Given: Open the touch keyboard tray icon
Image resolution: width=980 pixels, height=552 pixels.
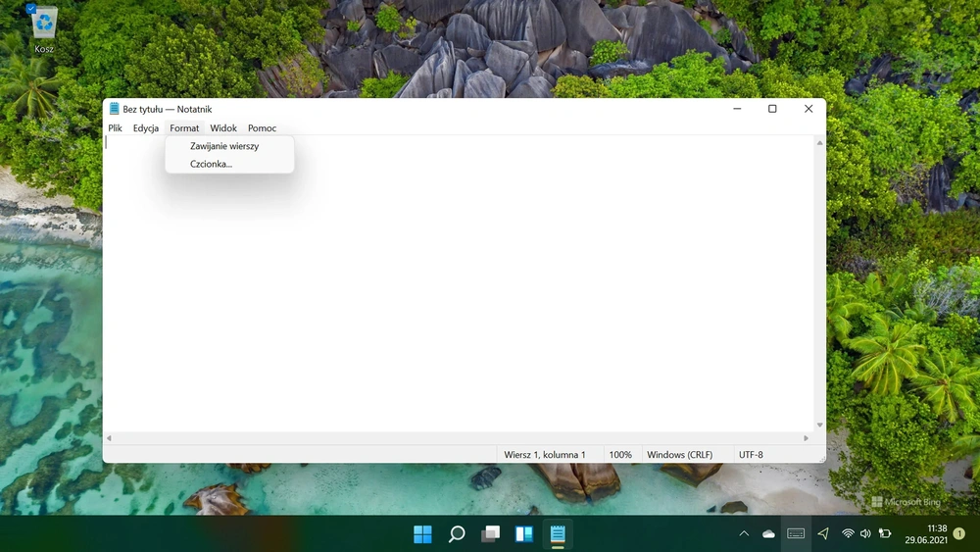Looking at the screenshot, I should 796,534.
